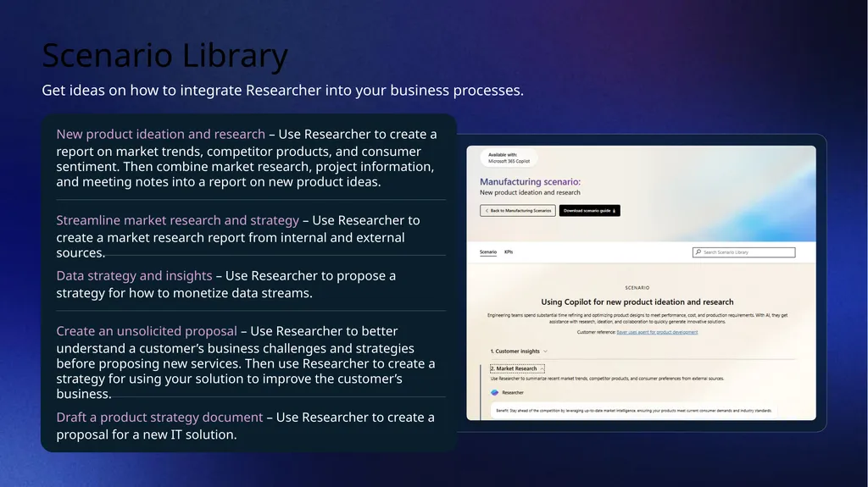Click the Researcher agent icon
The image size is (868, 487).
coord(494,392)
